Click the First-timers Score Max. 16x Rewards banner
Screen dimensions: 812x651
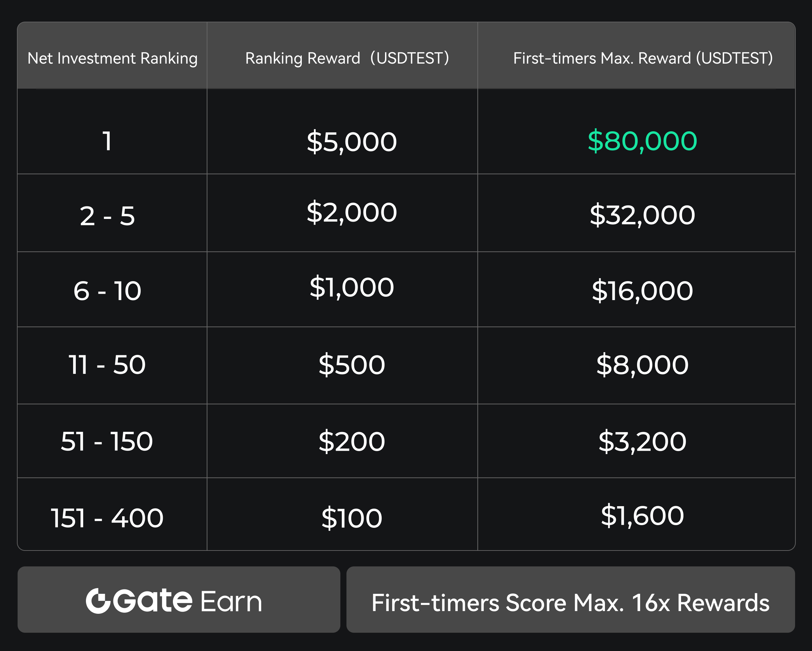tap(570, 599)
